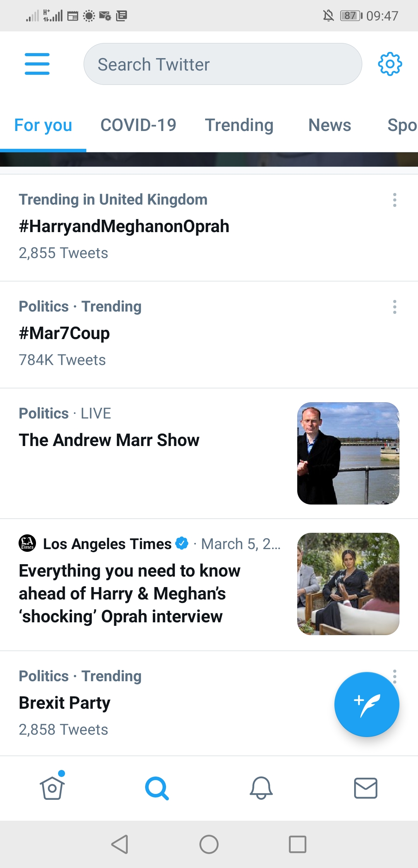Open the Los Angeles Times article headline

[130, 593]
